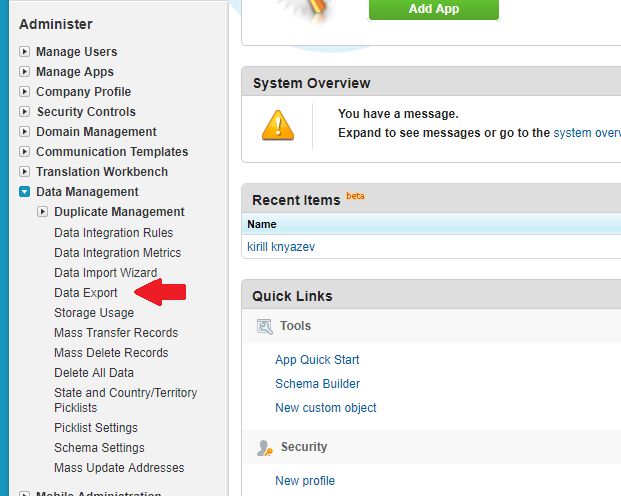The width and height of the screenshot is (621, 496).
Task: Collapse the Data Management section
Action: 25,192
